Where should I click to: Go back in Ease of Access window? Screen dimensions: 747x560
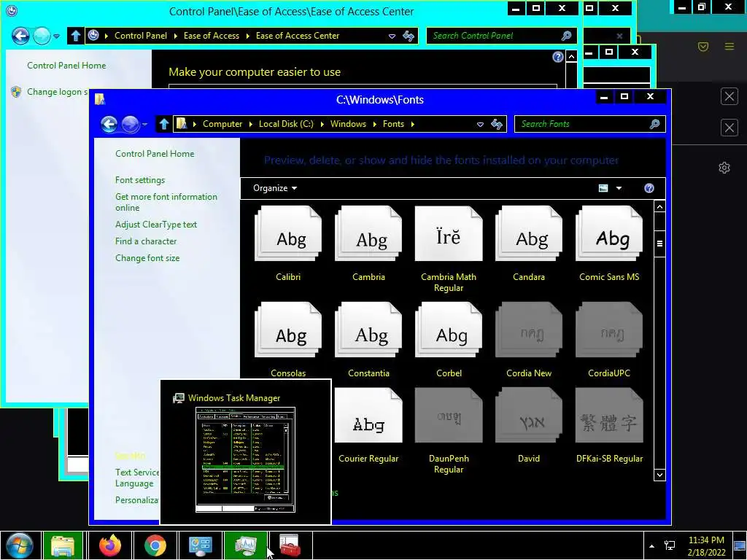click(x=20, y=36)
